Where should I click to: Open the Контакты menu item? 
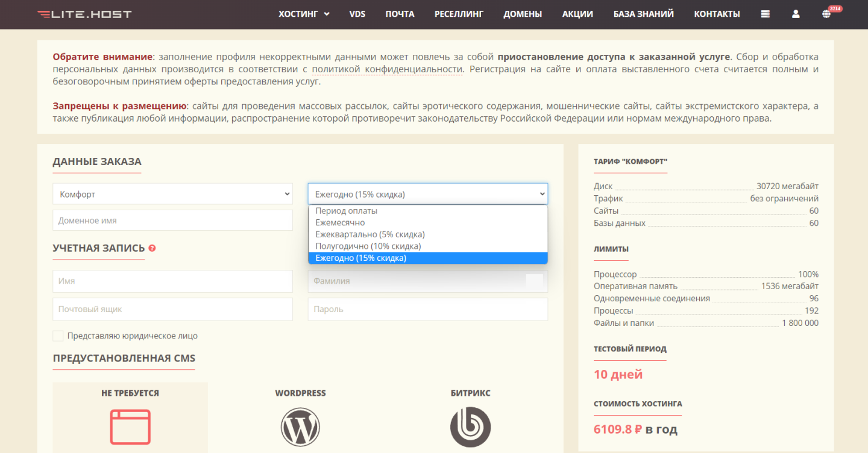point(717,14)
